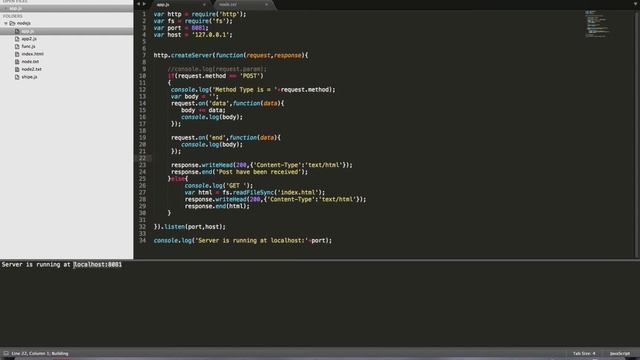Place cursor on 'http.createServer' code line
The image size is (640, 360).
231,55
